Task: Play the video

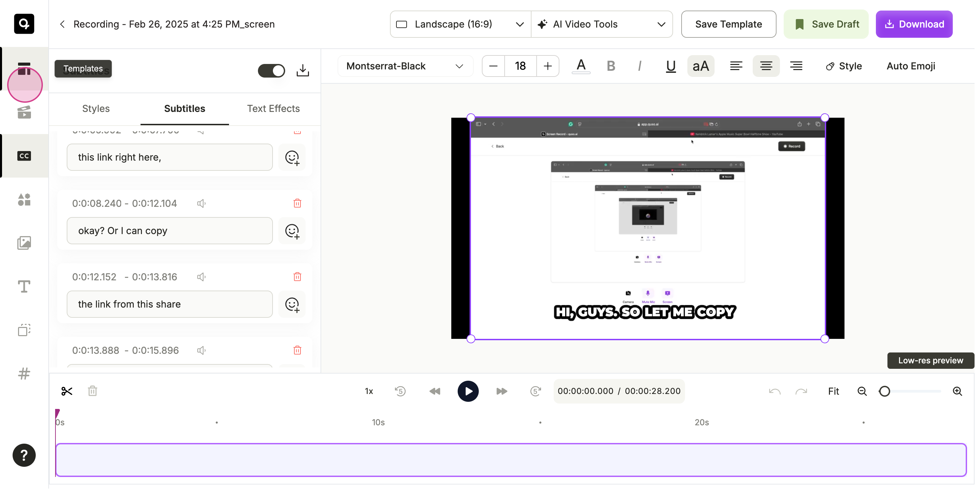Action: point(468,391)
